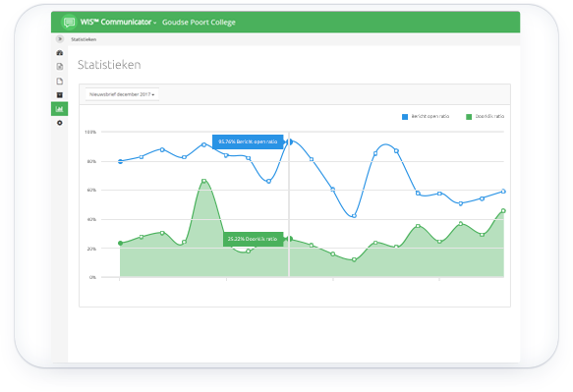Screen dimensions: 573x392
Task: Expand the sidebar with the chevron button
Action: coord(60,38)
